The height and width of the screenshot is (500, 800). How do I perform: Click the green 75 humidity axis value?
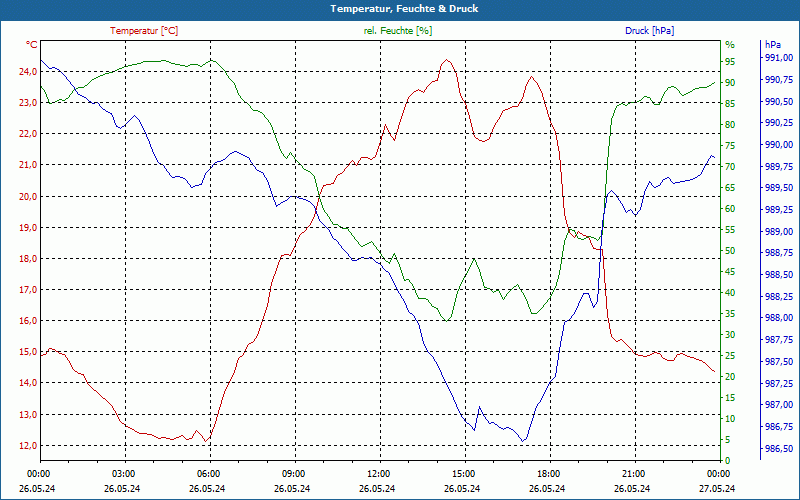[x=730, y=145]
